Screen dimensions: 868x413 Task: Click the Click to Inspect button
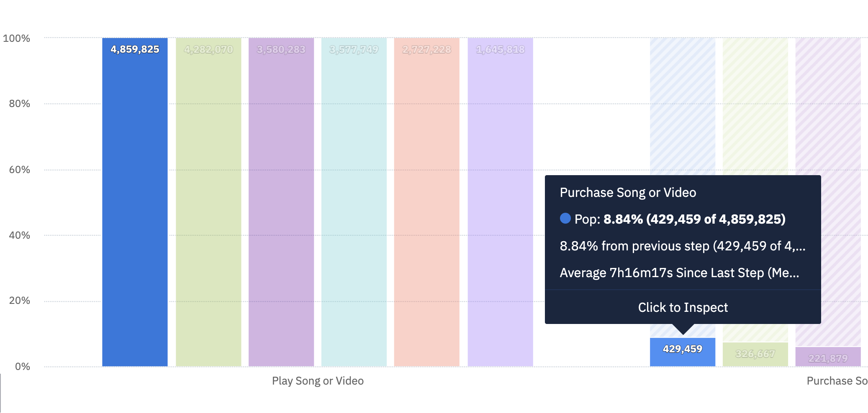[x=683, y=307]
